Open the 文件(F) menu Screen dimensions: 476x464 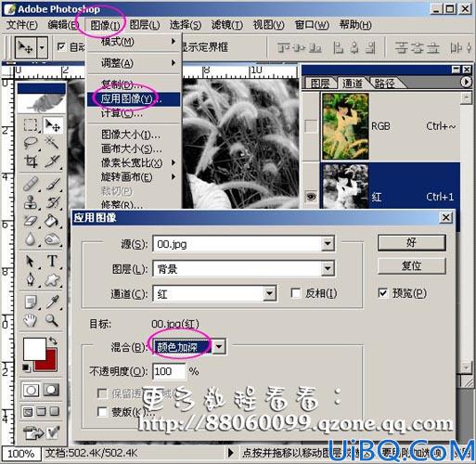click(x=21, y=25)
